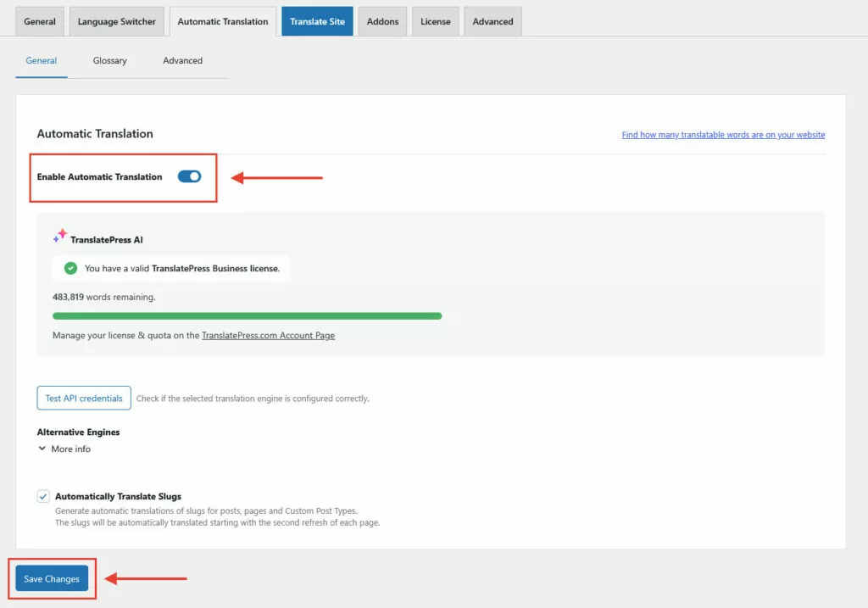Open the Advanced sub-tab under Automatic Translation
868x608 pixels.
pos(183,61)
